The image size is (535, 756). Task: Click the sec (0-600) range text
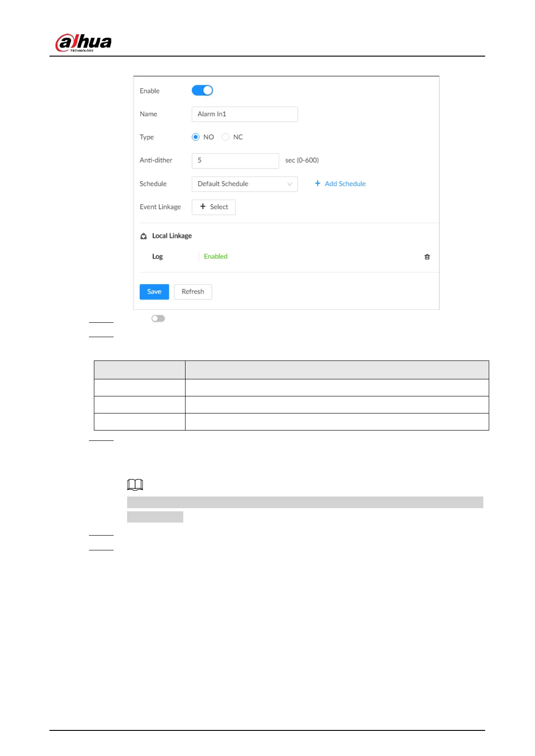click(x=302, y=160)
